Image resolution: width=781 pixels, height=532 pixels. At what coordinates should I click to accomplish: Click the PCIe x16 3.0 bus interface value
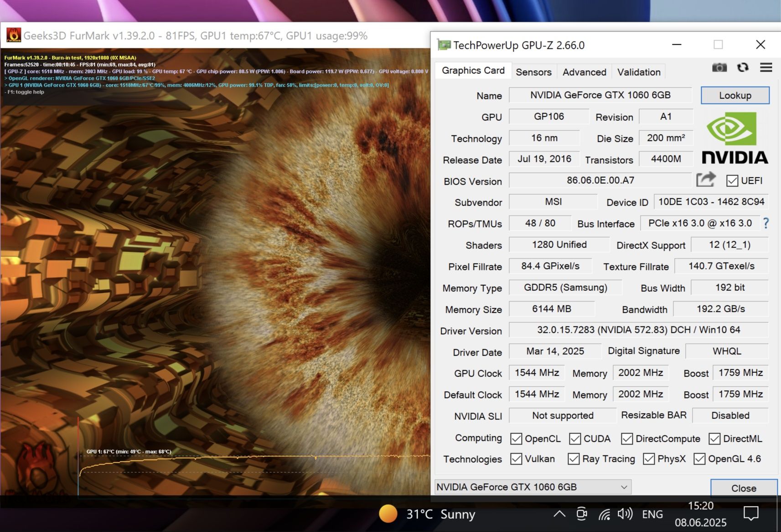[x=700, y=223]
